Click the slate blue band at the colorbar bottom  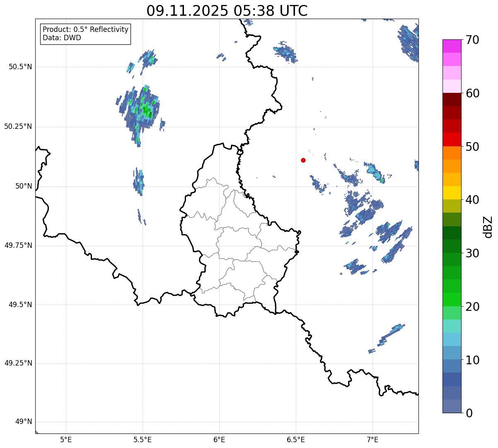(x=452, y=406)
